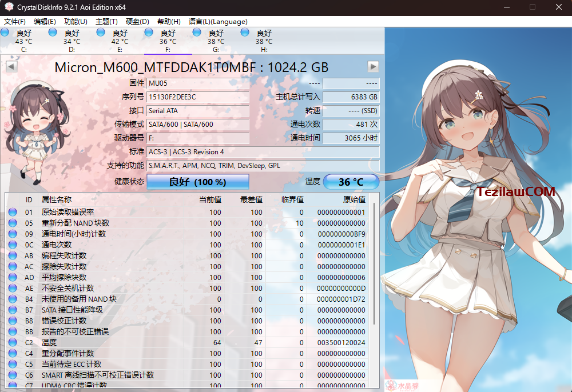Open the 语言(L)(Language) menu
This screenshot has width=572, height=392.
pyautogui.click(x=218, y=22)
